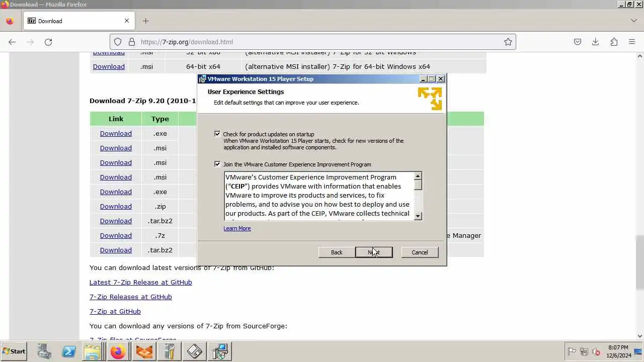Open '7-Zip Releases at GitHub' link

tap(131, 297)
